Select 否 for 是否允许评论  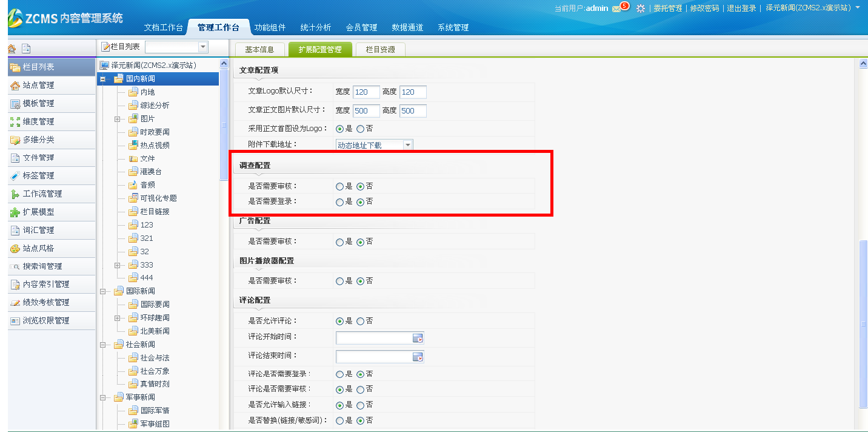[361, 321]
